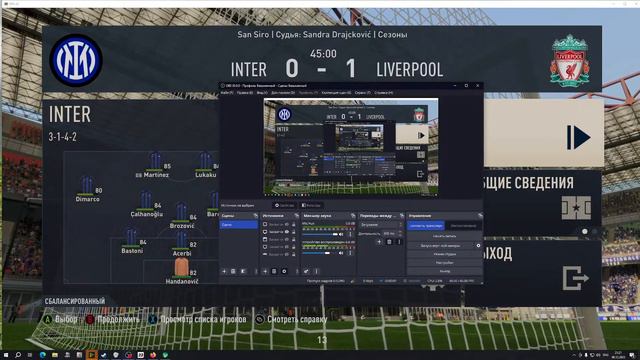The image size is (640, 360).
Task: Adjust the 300 ms duration spinner
Action: pos(393,233)
